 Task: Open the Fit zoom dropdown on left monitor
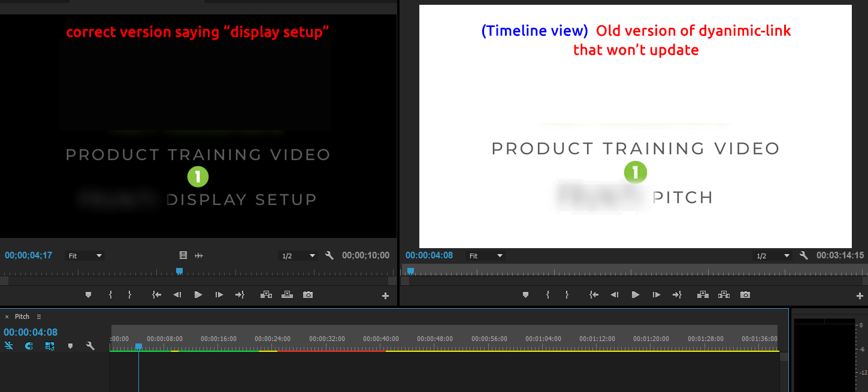(x=84, y=255)
